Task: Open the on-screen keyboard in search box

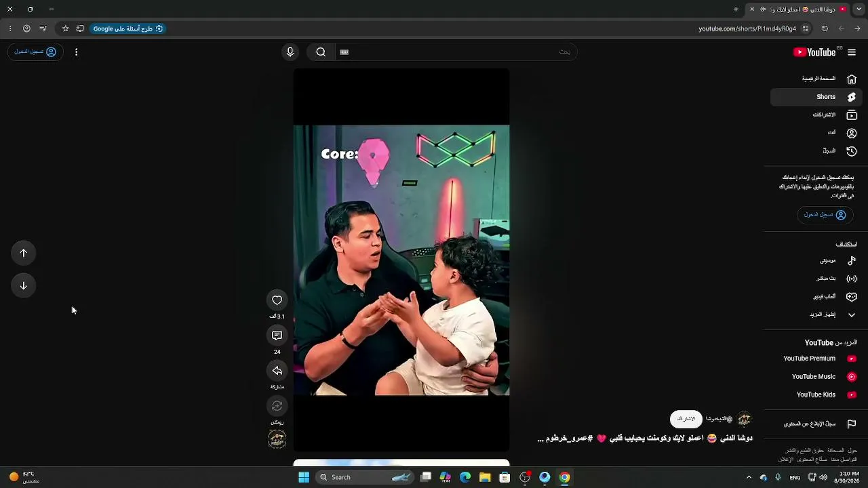Action: coord(344,52)
